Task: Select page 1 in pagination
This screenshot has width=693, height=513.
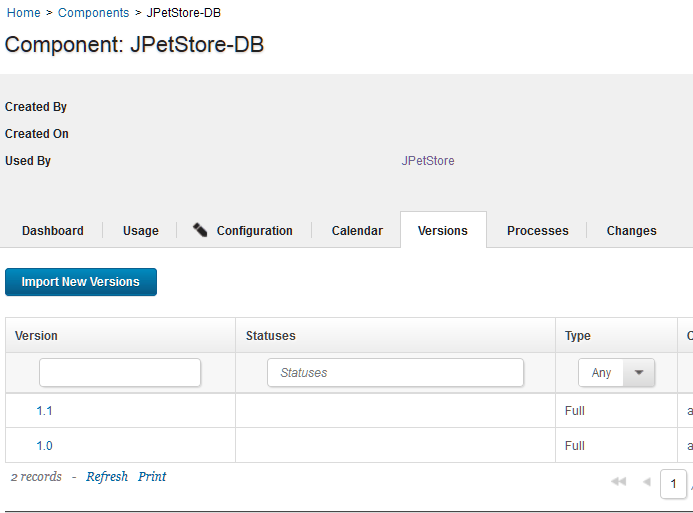Action: click(673, 484)
